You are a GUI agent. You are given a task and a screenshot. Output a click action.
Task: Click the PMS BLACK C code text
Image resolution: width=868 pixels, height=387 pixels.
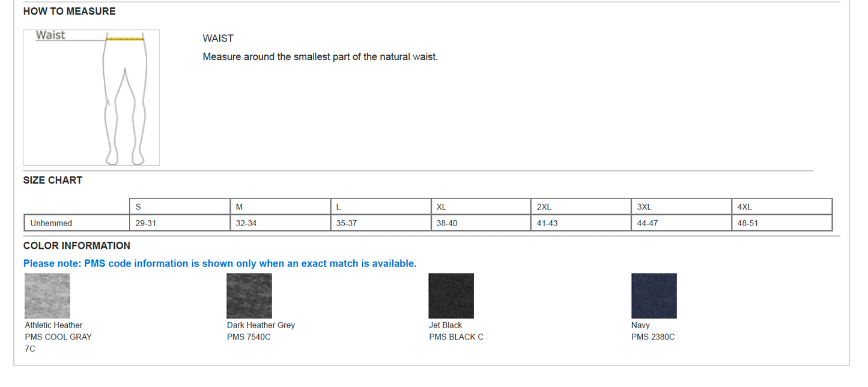[456, 337]
